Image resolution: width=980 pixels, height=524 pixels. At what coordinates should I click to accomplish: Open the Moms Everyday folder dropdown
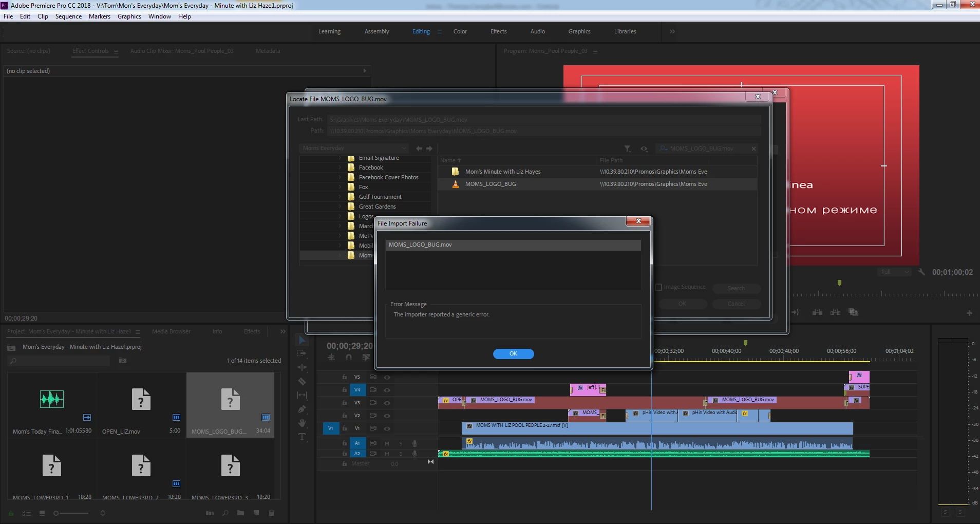click(354, 148)
